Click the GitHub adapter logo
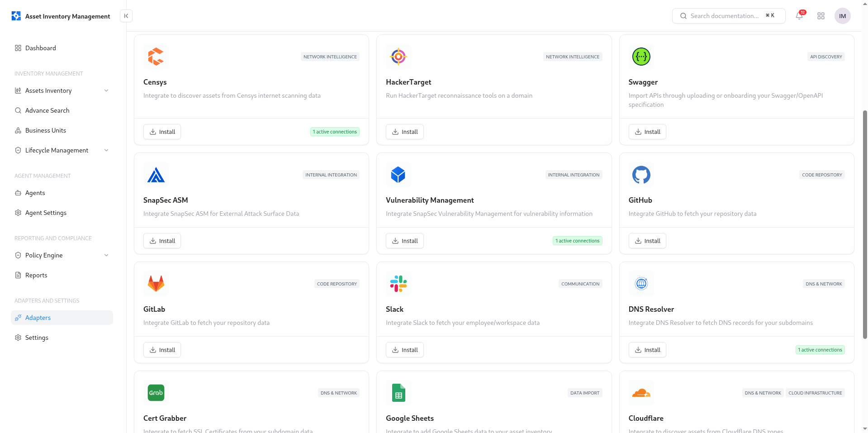Image resolution: width=868 pixels, height=433 pixels. click(x=641, y=175)
